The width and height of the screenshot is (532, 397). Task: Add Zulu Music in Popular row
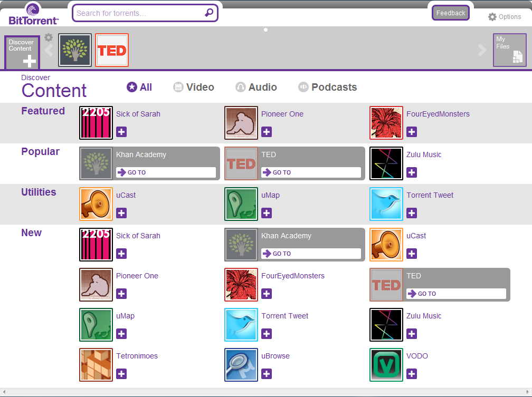(412, 172)
